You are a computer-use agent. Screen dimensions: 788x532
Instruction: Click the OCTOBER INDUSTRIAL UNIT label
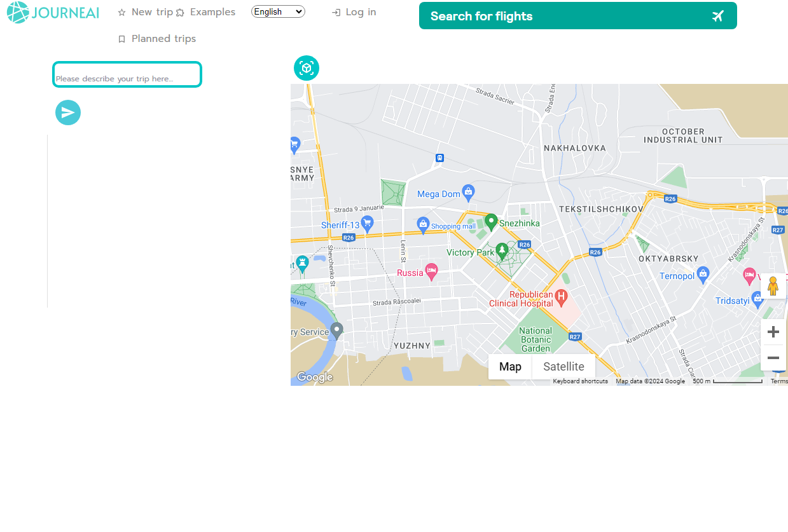(683, 135)
